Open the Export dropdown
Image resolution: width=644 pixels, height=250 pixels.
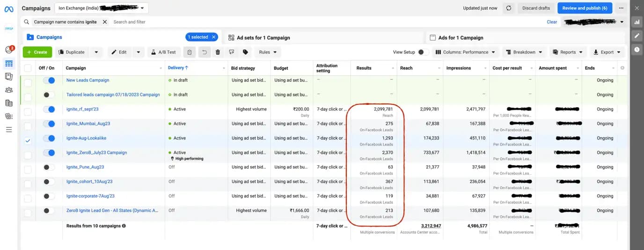pos(607,52)
